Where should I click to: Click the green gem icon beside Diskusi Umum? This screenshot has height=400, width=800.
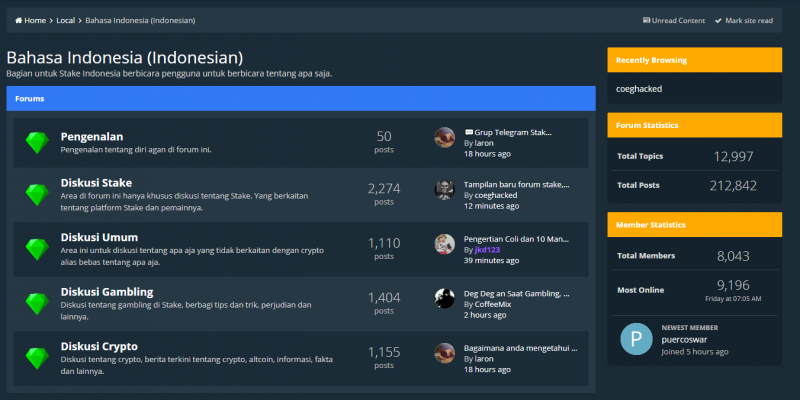[x=37, y=249]
